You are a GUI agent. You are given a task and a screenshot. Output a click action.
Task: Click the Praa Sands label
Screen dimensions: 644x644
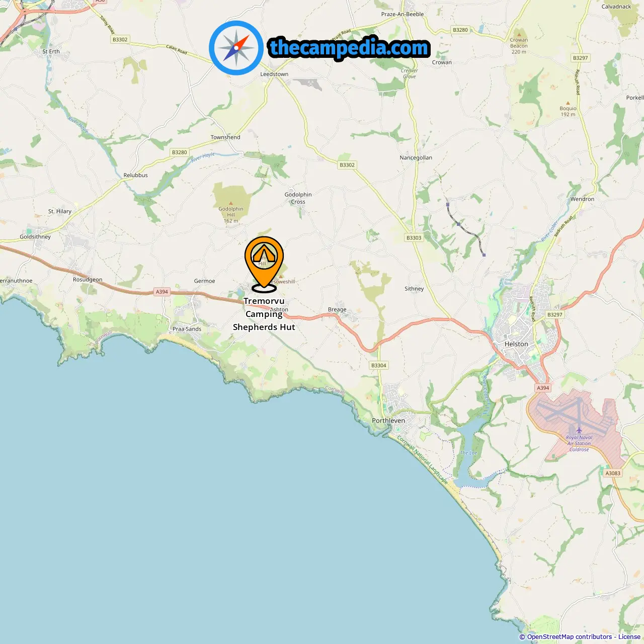coord(187,329)
